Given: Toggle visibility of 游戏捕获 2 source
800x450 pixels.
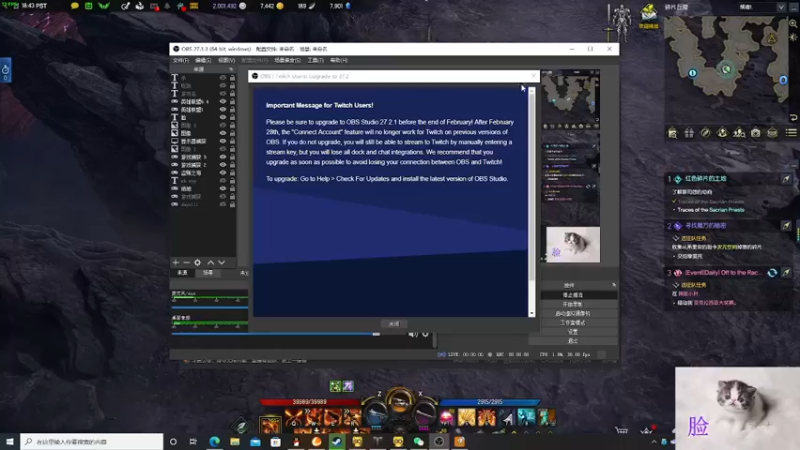Looking at the screenshot, I should coord(222,165).
